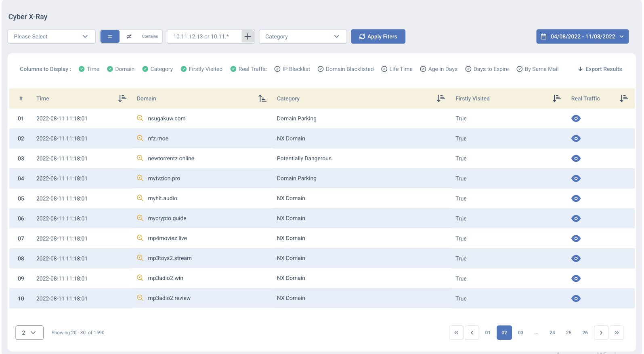Click the magnifier icon beside mp3adio2.review
This screenshot has height=354, width=644.
(x=140, y=298)
